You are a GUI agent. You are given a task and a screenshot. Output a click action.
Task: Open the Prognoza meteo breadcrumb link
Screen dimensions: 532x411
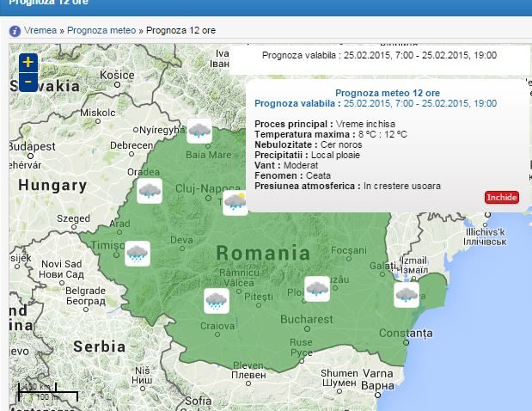[101, 30]
